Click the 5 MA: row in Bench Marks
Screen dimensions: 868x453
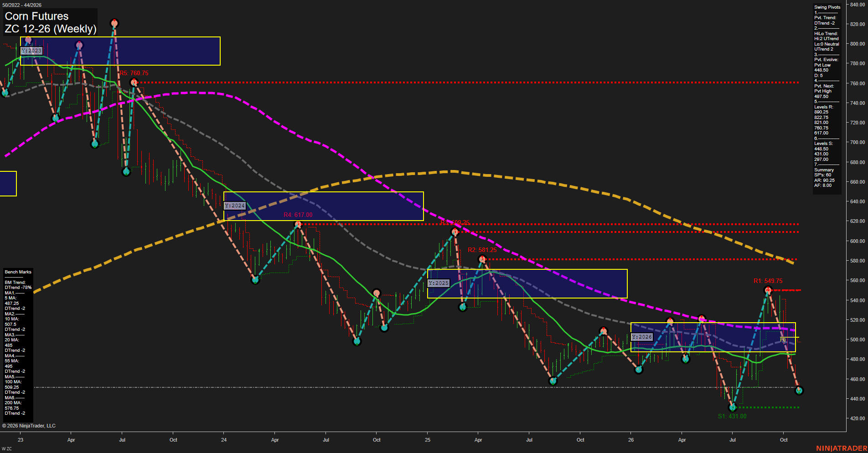point(10,298)
